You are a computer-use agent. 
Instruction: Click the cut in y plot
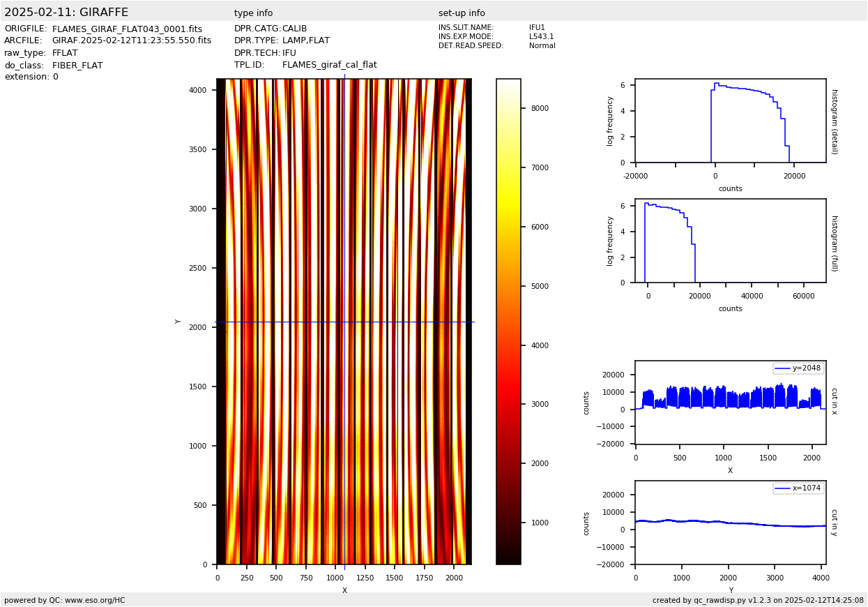(x=730, y=523)
